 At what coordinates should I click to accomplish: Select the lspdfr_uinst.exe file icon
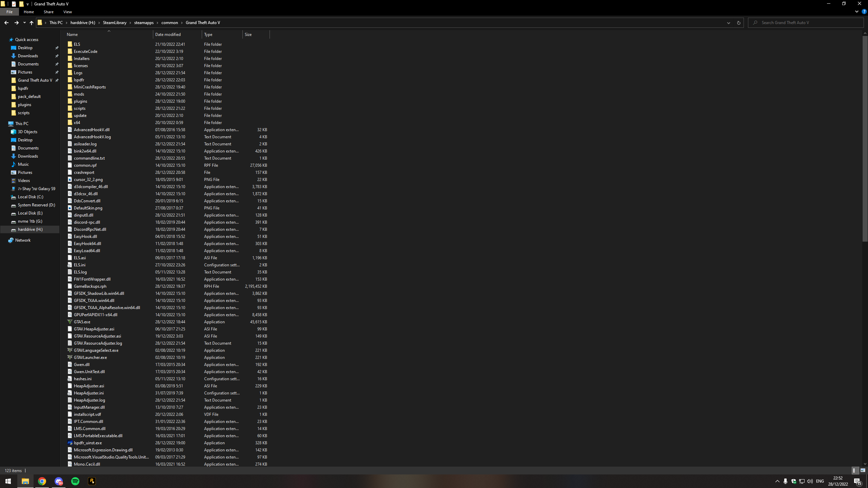[x=70, y=443]
